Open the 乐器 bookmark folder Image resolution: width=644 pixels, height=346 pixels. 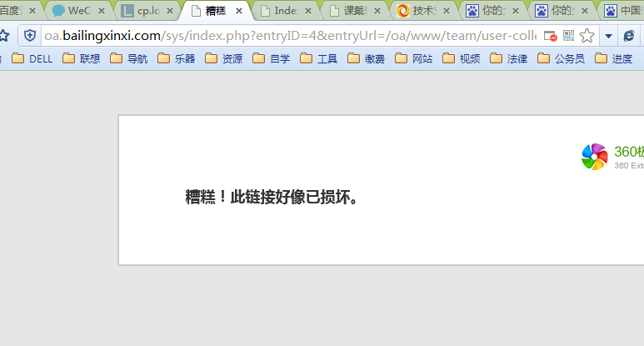coord(176,58)
